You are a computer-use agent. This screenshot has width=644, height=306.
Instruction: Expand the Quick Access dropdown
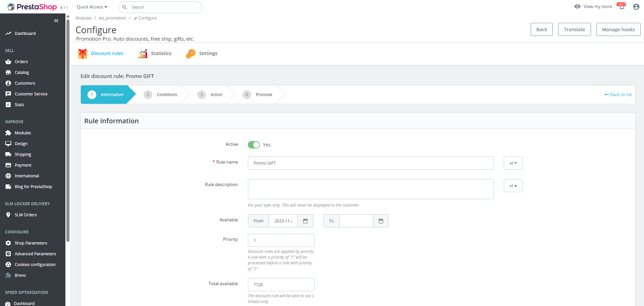(92, 7)
